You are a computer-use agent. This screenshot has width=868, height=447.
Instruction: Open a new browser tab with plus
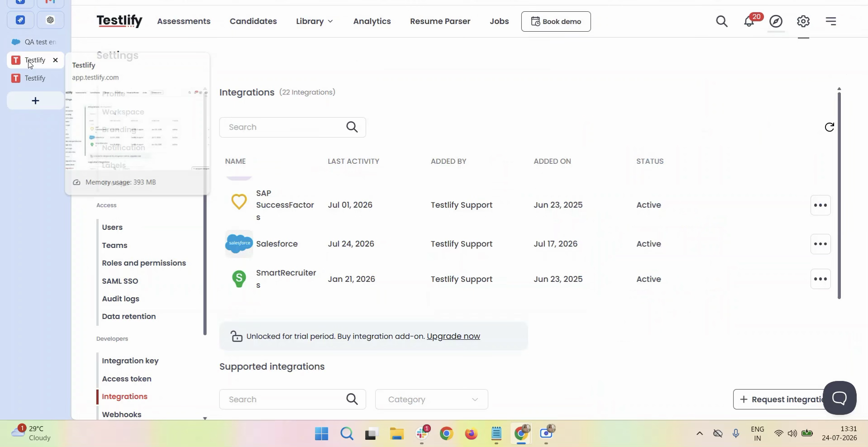35,100
